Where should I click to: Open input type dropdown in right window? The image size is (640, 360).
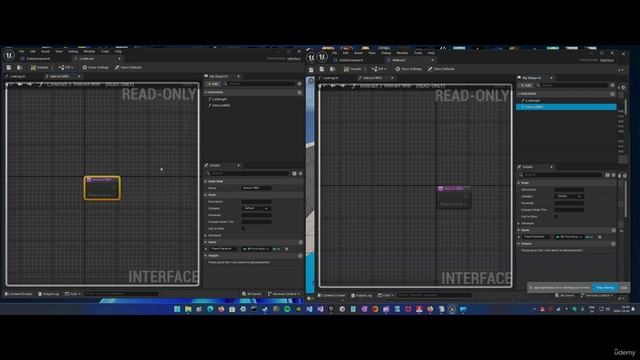(569, 237)
